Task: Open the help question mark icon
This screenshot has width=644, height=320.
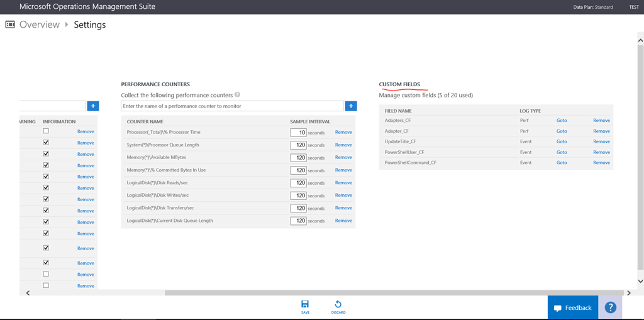Action: [610, 307]
